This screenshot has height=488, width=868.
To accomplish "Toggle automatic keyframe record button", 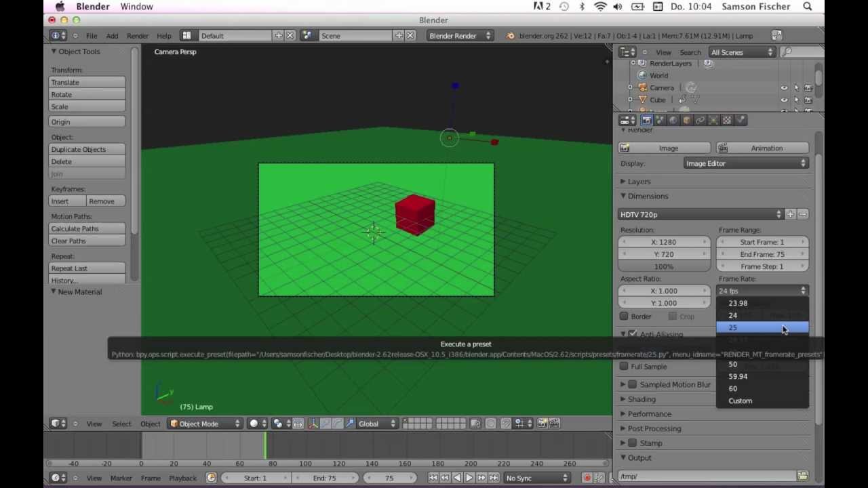I will (587, 478).
